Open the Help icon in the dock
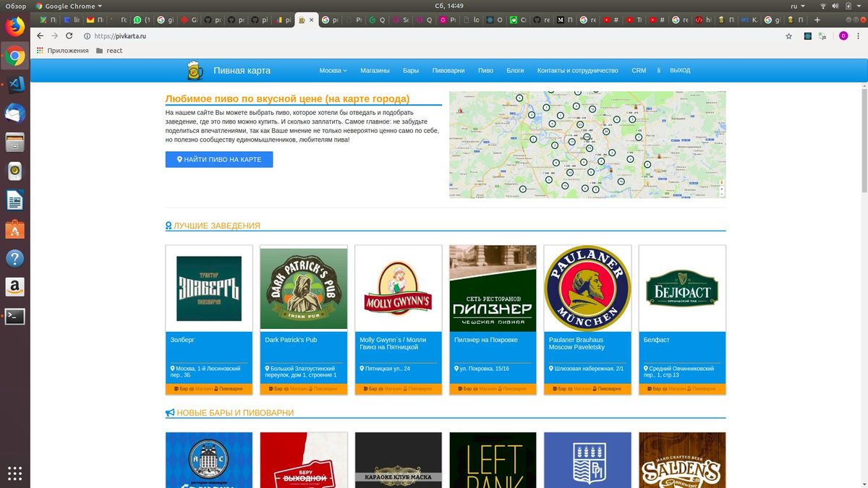Image resolution: width=868 pixels, height=488 pixels. pyautogui.click(x=15, y=258)
